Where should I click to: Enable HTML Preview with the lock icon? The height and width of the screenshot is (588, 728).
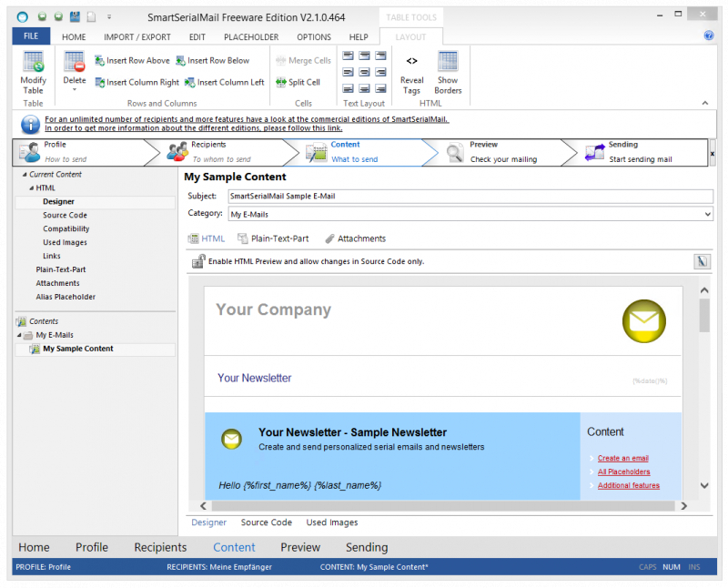click(x=198, y=261)
